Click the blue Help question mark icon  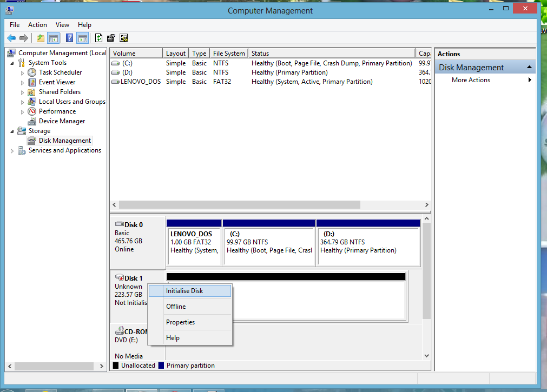click(x=70, y=38)
